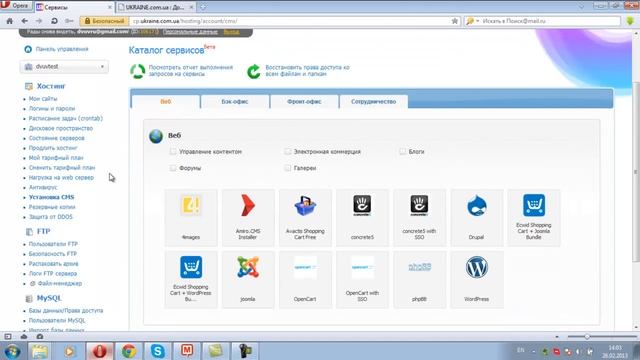Switch to the UKRAINE.com.ua browser tab
The height and width of the screenshot is (360, 640).
[x=155, y=7]
